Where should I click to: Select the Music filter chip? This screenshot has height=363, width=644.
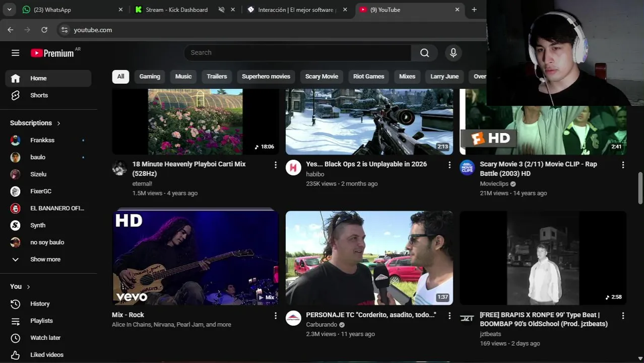183,77
